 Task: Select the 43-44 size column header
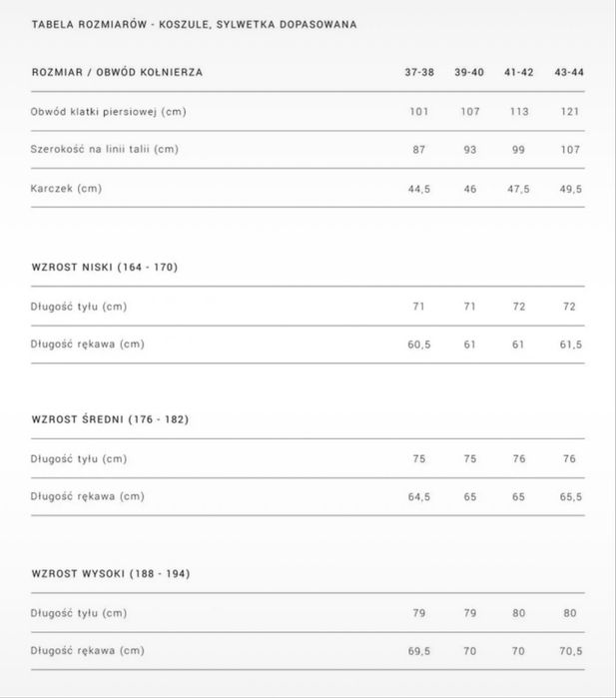[x=569, y=73]
